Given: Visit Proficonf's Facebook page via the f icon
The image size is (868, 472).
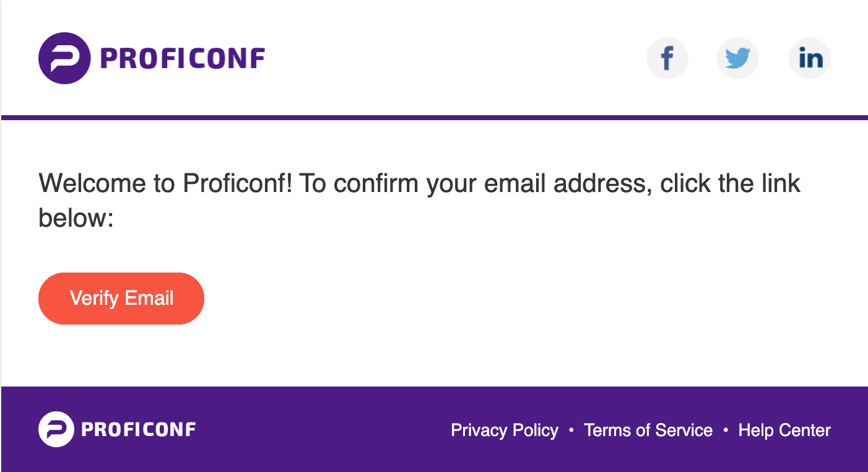Looking at the screenshot, I should point(667,59).
